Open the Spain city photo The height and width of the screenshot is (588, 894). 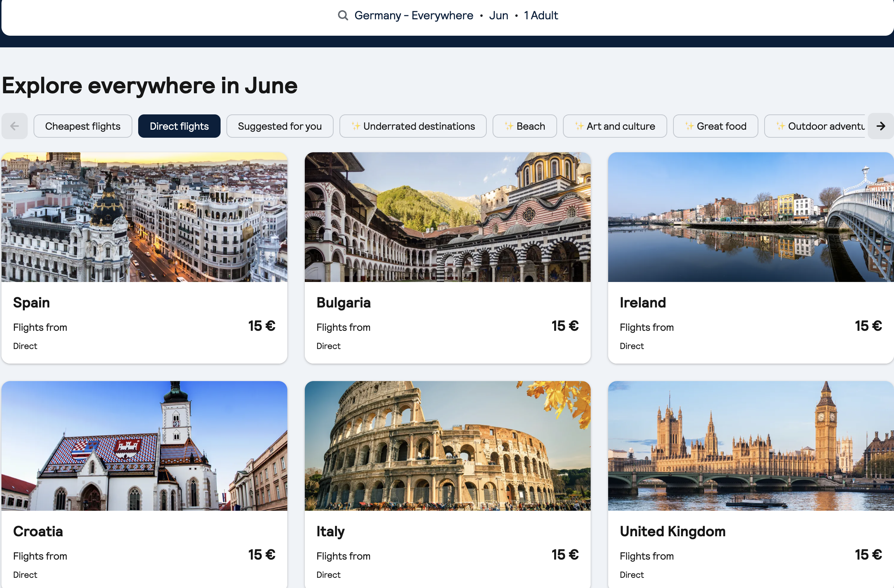pyautogui.click(x=144, y=217)
